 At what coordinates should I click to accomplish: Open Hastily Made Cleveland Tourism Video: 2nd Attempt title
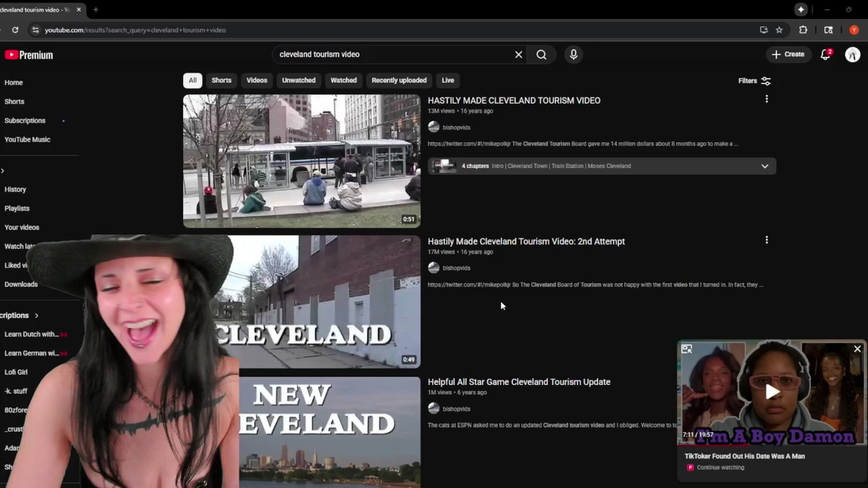pyautogui.click(x=526, y=242)
